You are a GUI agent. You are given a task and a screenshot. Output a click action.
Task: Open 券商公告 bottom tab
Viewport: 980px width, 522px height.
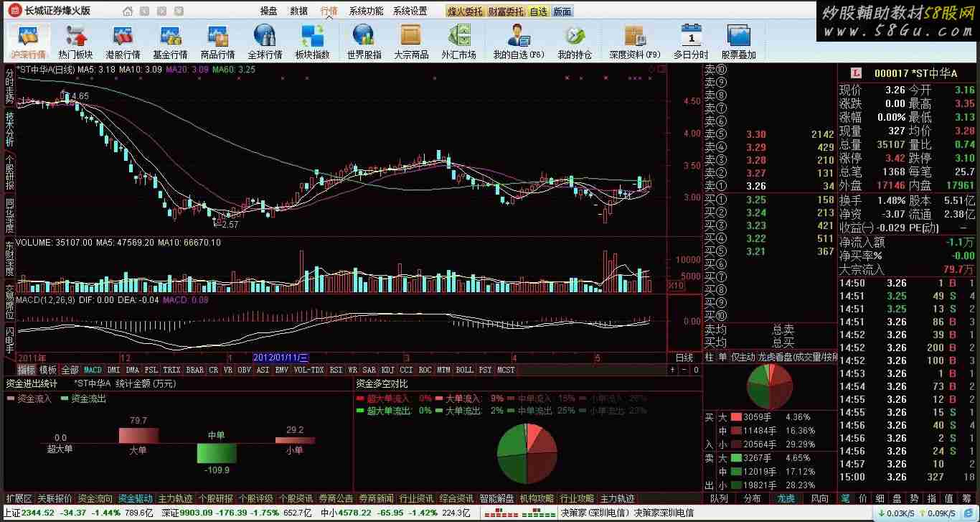tap(336, 498)
